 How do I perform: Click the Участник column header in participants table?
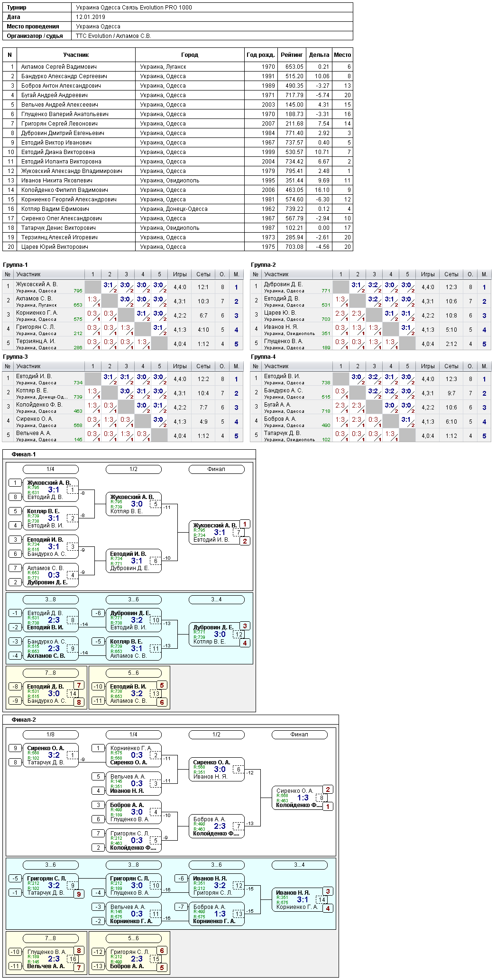pyautogui.click(x=76, y=55)
